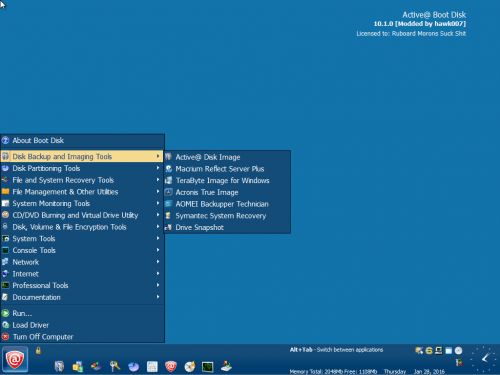This screenshot has width=500, height=375.
Task: Launch the colorful ball taskbar icon
Action: point(96,366)
